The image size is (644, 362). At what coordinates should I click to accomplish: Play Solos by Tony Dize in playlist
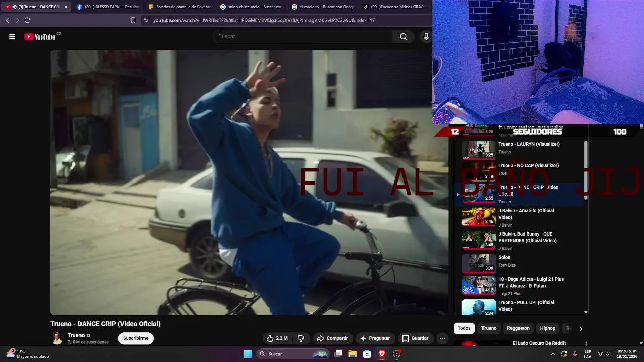pos(518,263)
